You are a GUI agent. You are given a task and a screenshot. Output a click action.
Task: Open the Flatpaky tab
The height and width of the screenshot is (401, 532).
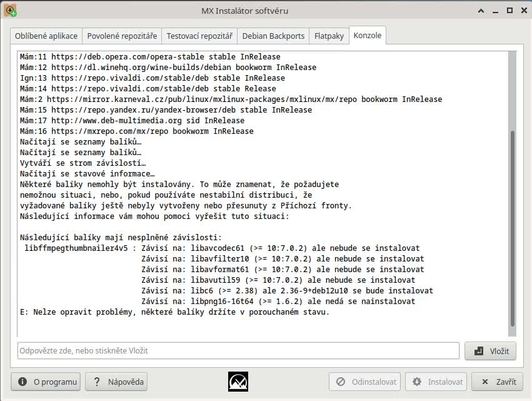329,36
